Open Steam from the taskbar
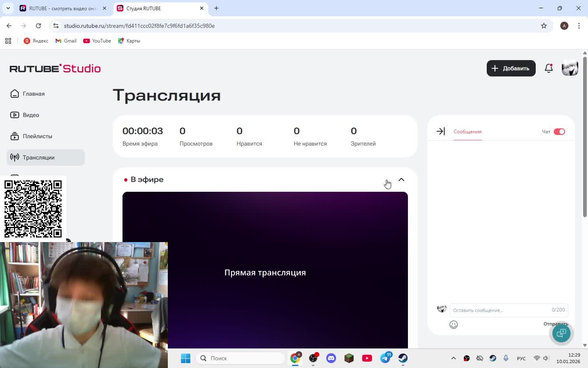 pyautogui.click(x=403, y=358)
